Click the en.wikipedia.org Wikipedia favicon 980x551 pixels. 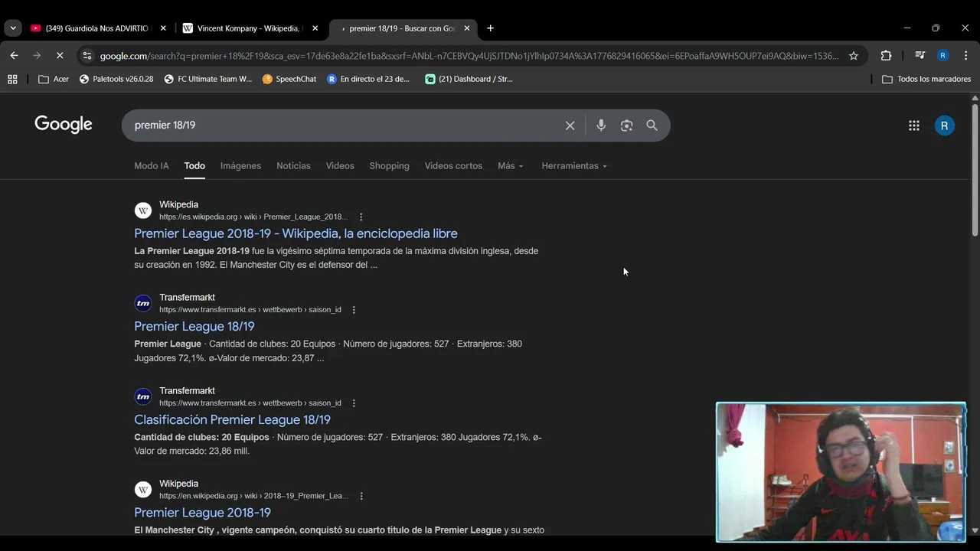point(143,490)
